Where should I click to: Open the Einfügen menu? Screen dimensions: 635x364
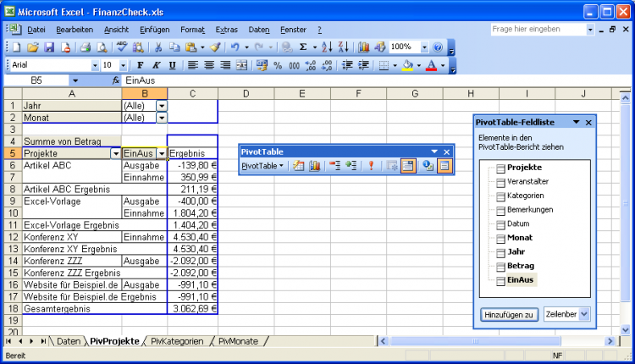pyautogui.click(x=154, y=30)
